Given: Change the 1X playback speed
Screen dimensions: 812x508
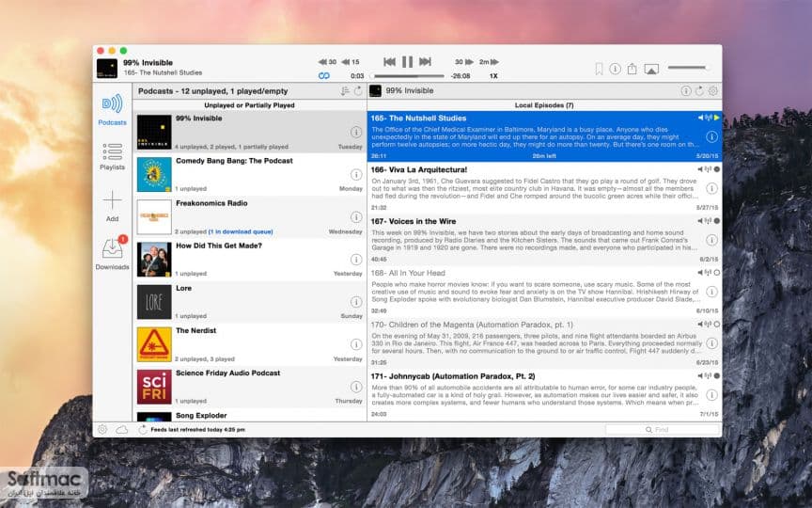Looking at the screenshot, I should (x=493, y=75).
